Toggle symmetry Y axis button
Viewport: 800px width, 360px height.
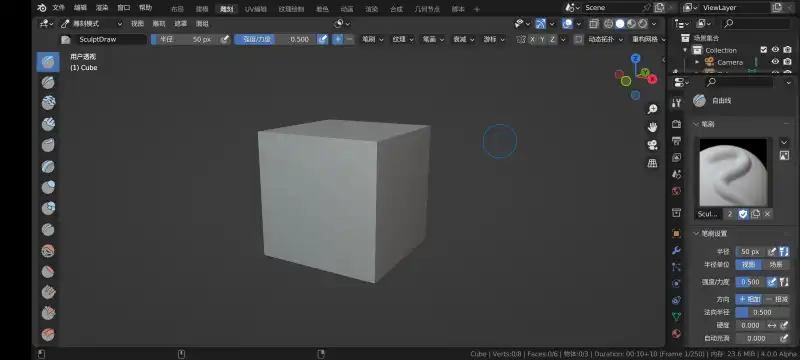tap(542, 39)
